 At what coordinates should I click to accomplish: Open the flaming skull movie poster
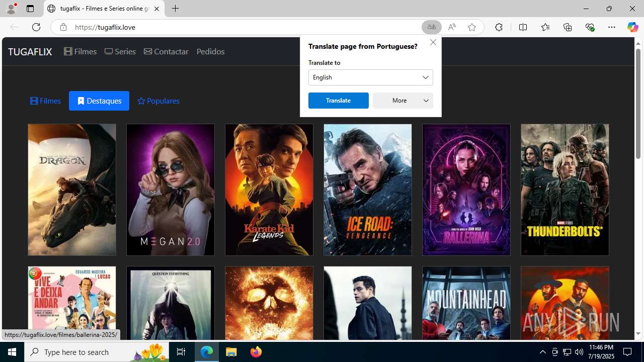[269, 303]
